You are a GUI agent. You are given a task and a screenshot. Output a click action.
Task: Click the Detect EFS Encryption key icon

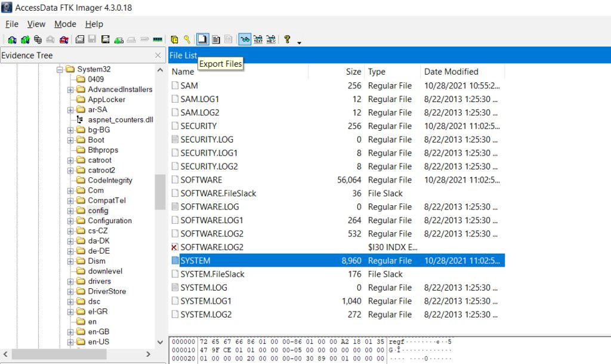point(187,39)
